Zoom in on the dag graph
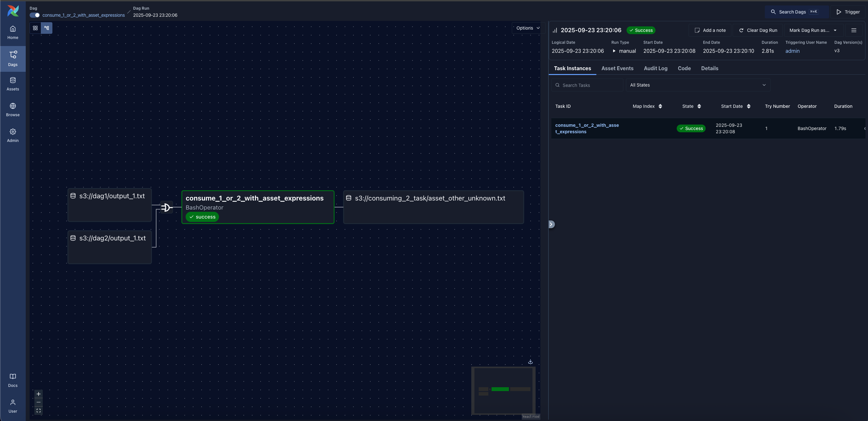The width and height of the screenshot is (868, 421). click(38, 394)
